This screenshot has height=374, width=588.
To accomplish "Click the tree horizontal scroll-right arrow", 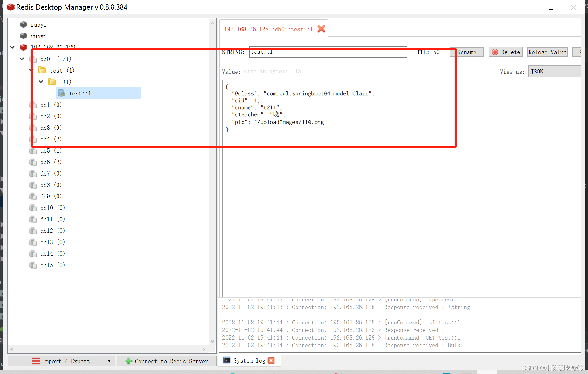I will 204,349.
